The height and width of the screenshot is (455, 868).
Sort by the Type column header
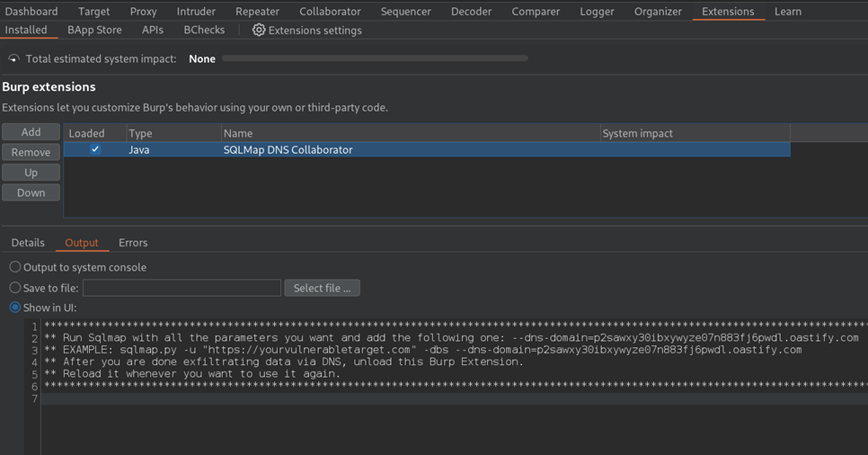click(x=173, y=133)
